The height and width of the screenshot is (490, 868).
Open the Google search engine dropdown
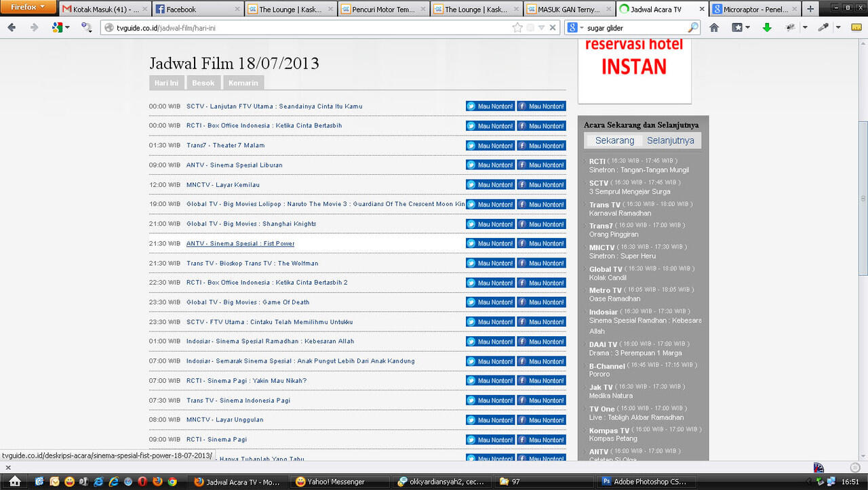click(x=574, y=28)
